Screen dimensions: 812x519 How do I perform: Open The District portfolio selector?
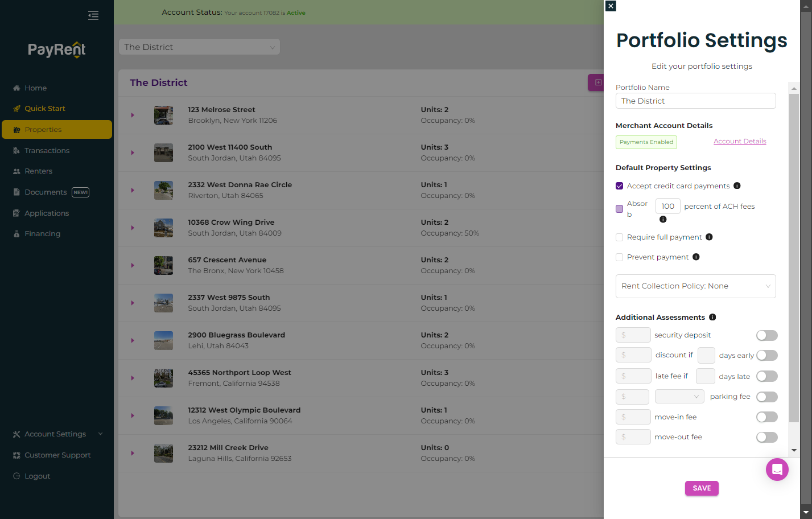(199, 47)
